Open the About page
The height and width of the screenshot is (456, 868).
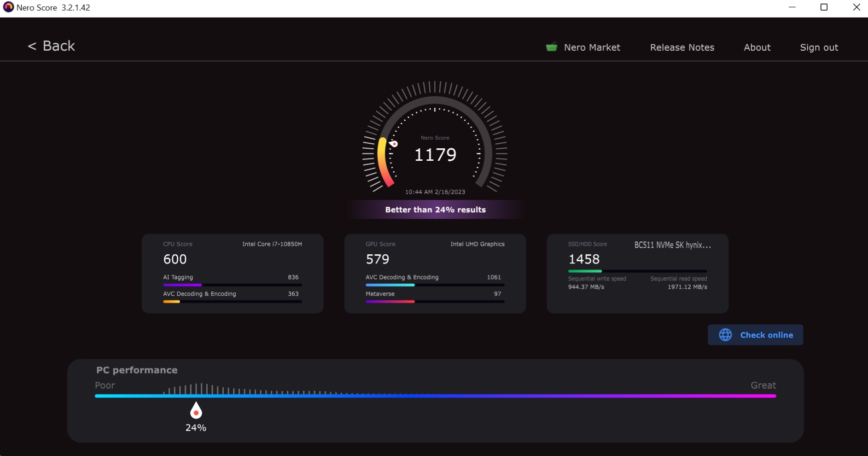tap(757, 47)
